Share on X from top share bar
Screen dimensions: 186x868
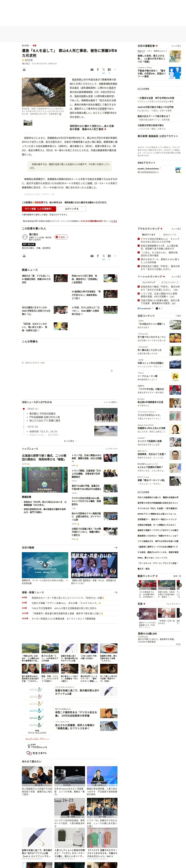(x=104, y=70)
